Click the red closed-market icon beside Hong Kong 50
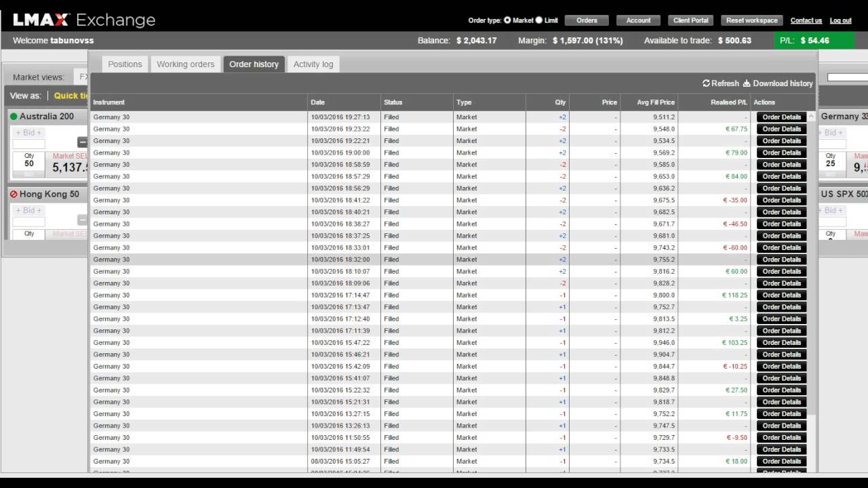Viewport: 868px width, 488px height. (14, 194)
